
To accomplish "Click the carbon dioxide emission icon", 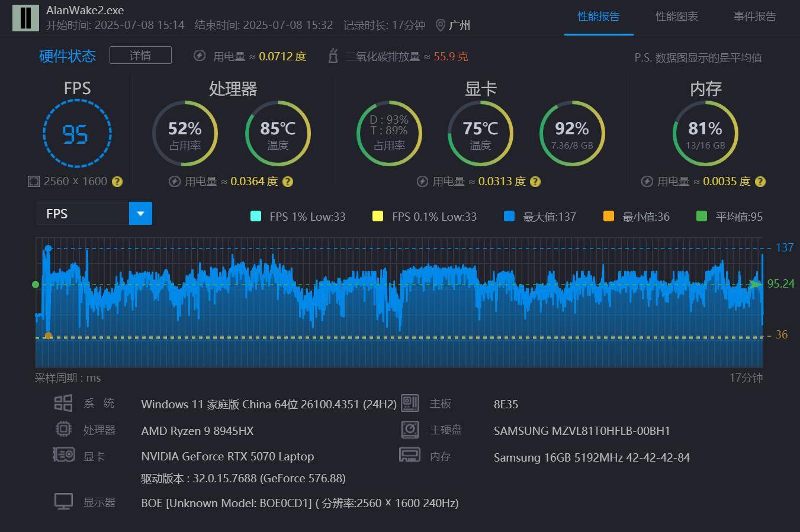I will coord(333,56).
